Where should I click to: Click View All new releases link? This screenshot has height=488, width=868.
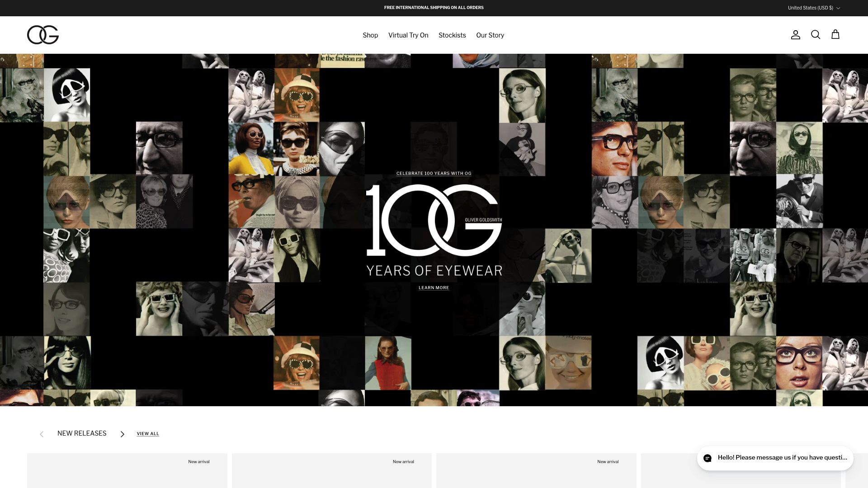[x=148, y=434]
